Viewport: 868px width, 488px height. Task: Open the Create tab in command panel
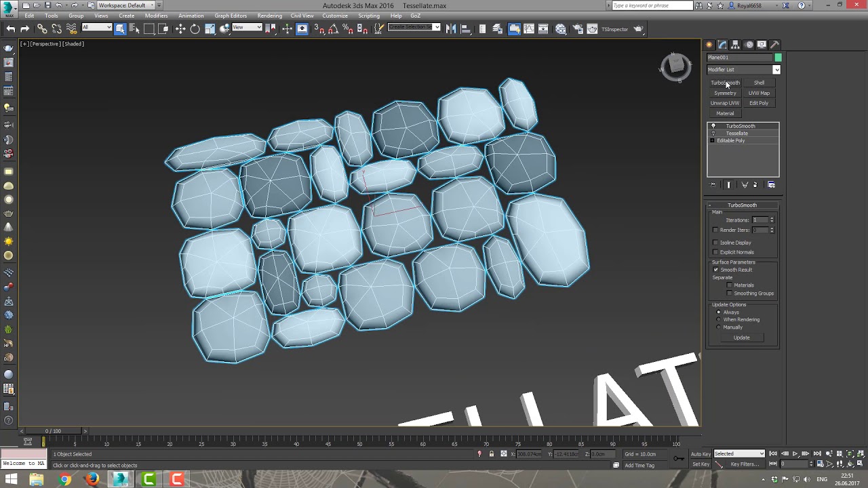[710, 45]
